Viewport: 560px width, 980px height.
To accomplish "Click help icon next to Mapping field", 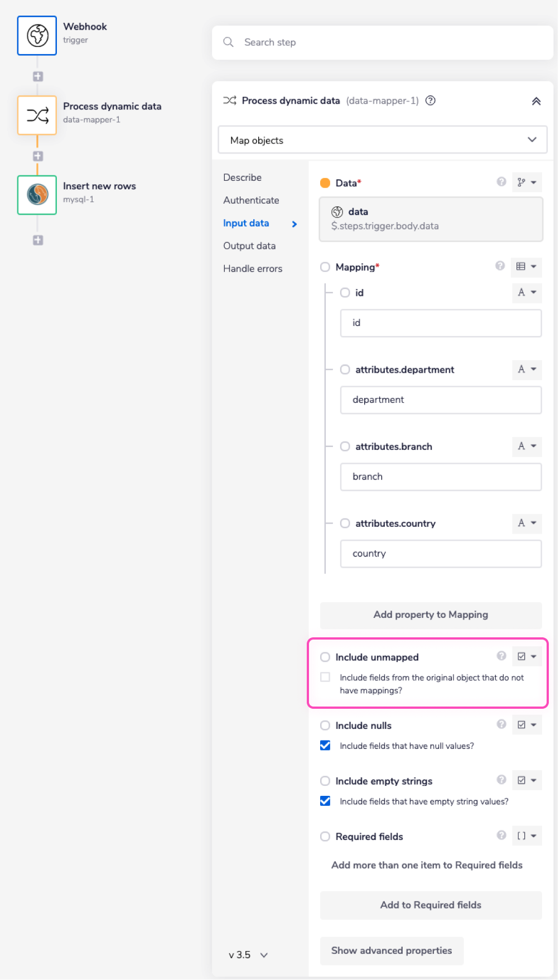I will pyautogui.click(x=500, y=266).
